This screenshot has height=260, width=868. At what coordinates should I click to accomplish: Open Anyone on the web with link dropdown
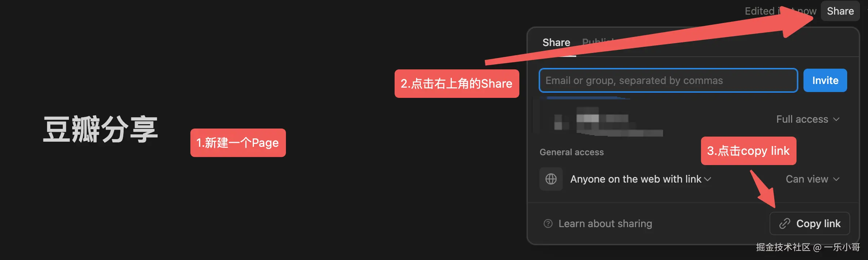(x=640, y=179)
